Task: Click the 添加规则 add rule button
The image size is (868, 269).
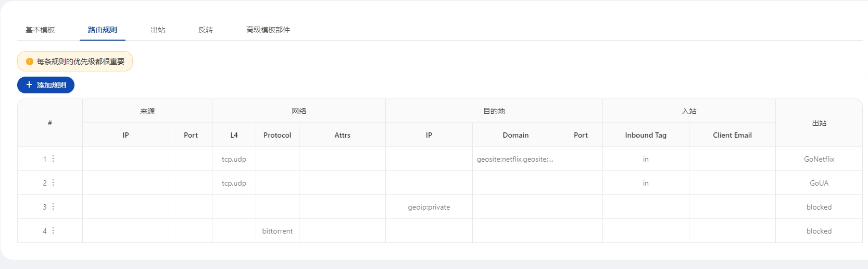Action: 46,85
